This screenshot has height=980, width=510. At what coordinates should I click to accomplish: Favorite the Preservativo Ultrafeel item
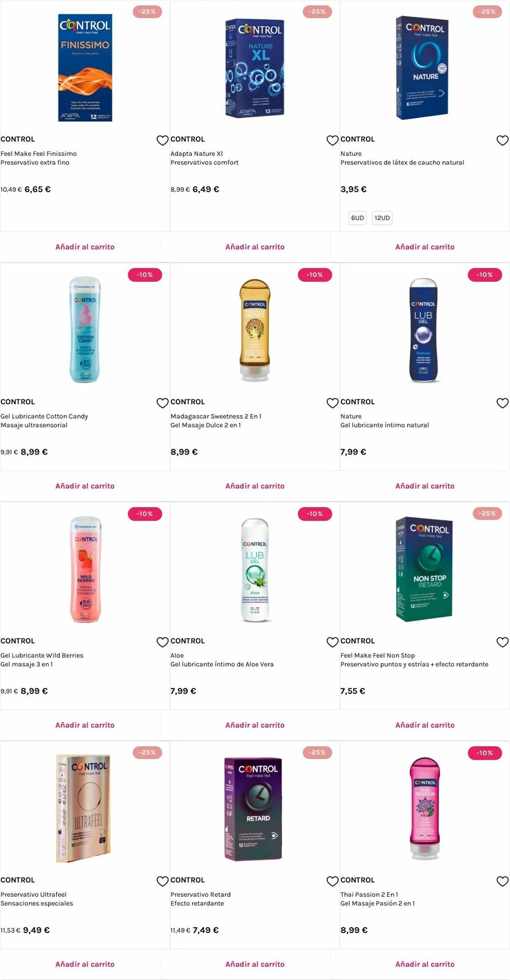[x=162, y=881]
